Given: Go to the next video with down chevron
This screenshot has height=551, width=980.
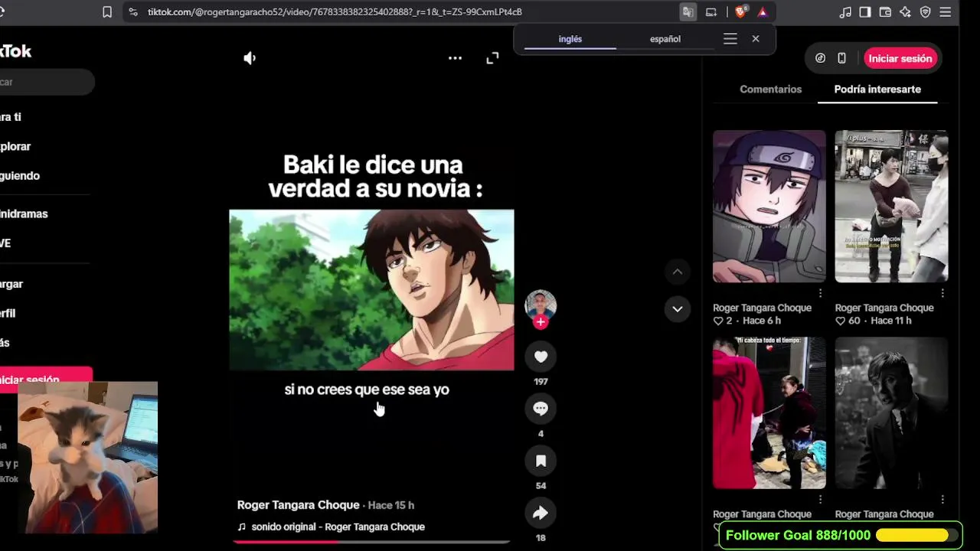Looking at the screenshot, I should click(678, 309).
